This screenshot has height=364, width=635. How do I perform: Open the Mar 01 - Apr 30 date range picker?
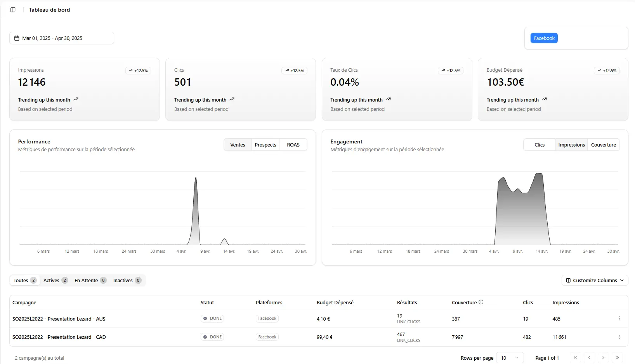62,38
